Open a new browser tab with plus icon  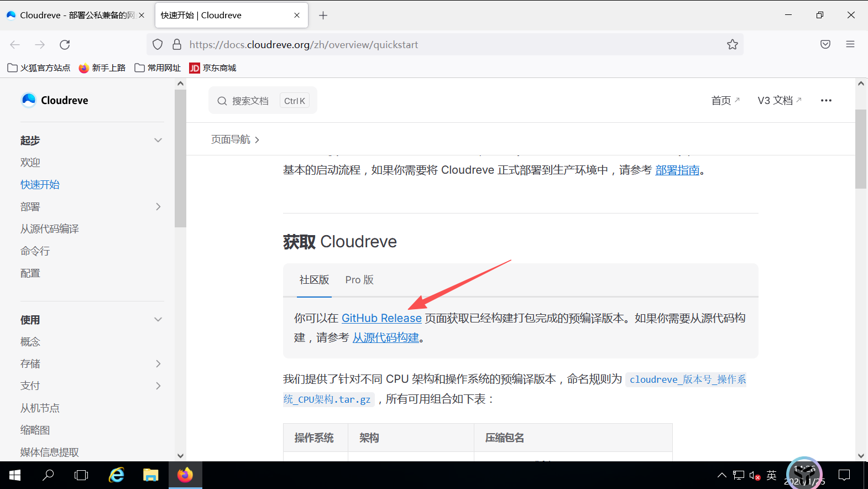click(x=323, y=15)
